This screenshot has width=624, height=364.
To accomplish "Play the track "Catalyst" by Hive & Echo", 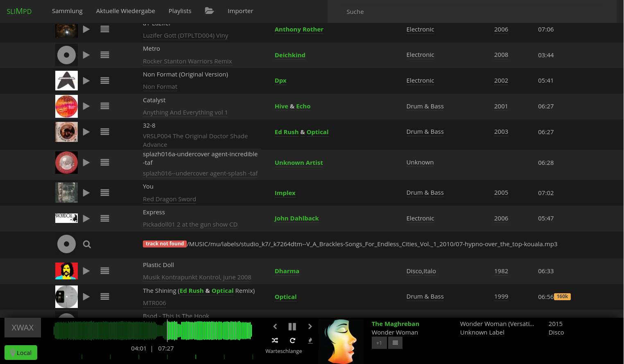I will pyautogui.click(x=86, y=106).
